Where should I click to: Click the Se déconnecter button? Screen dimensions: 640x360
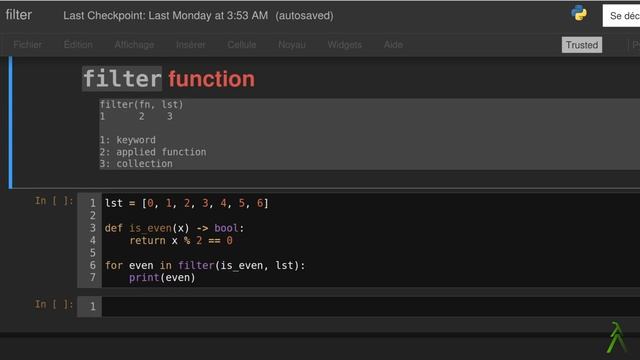tap(621, 16)
